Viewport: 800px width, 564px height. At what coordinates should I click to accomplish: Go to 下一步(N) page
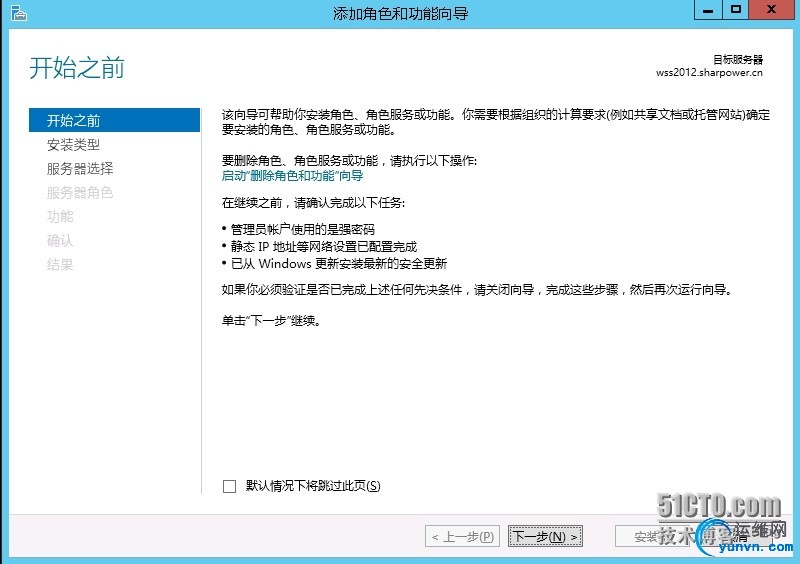click(545, 536)
